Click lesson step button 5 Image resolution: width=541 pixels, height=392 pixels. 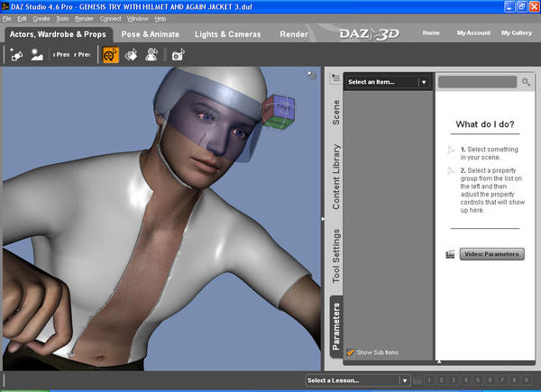coord(478,380)
